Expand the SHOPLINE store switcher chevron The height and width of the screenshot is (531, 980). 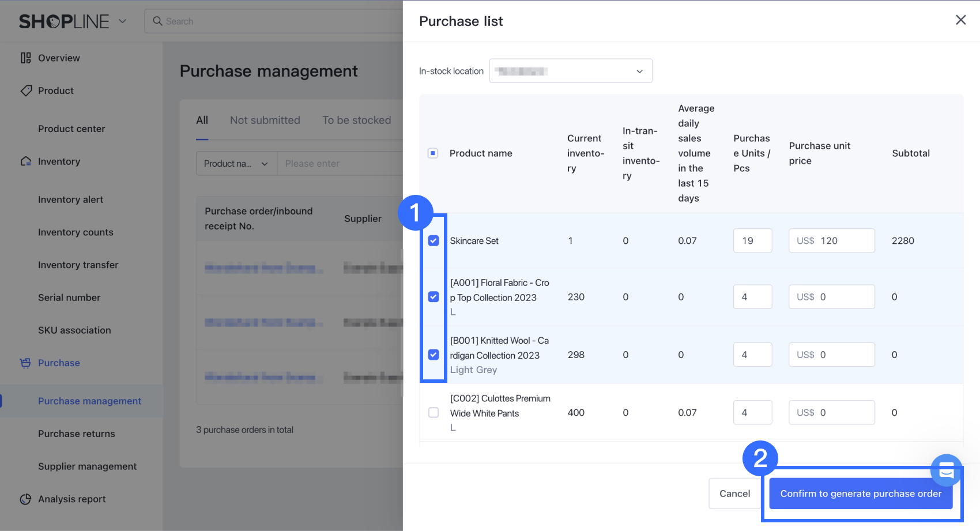coord(122,21)
